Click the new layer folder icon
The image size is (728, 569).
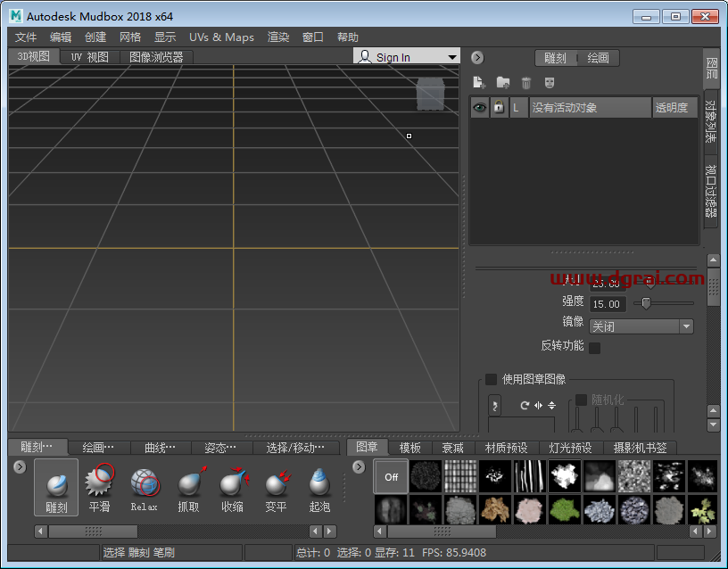click(x=503, y=83)
